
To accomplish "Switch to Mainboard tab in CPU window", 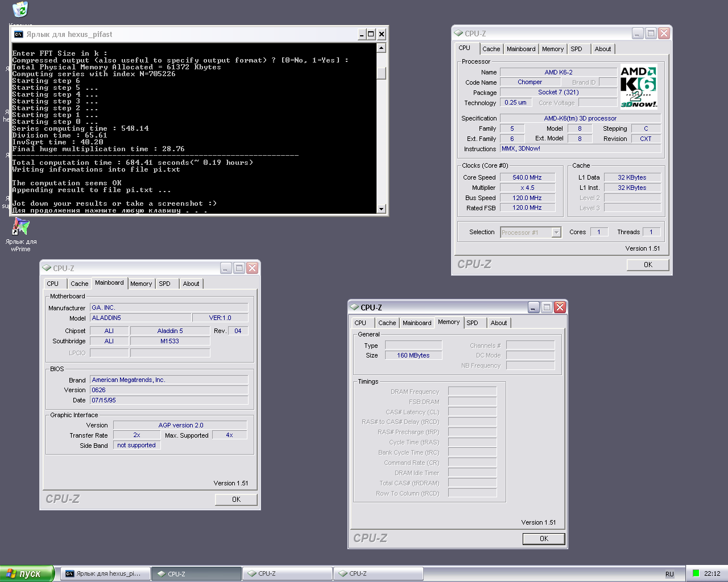I will 521,49.
